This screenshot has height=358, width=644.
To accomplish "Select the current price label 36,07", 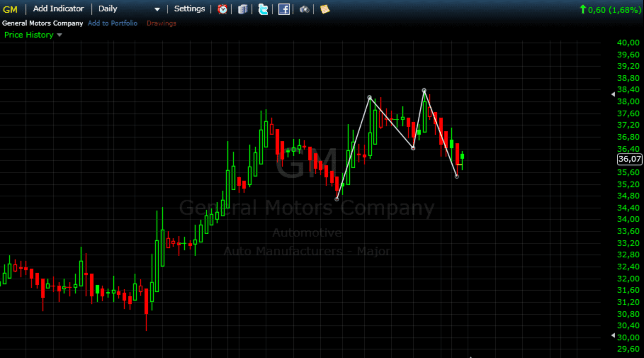I will (x=629, y=159).
